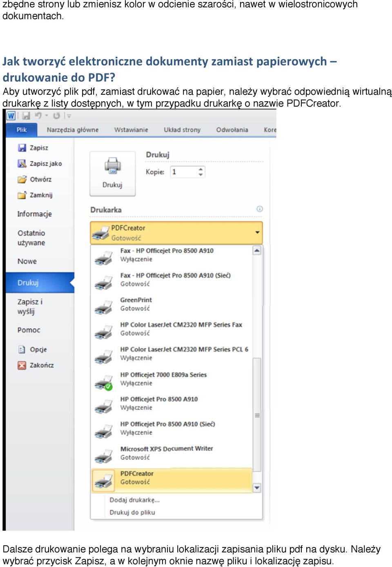Click Drukuj do pliku option
The height and width of the screenshot is (567, 392).
[132, 512]
